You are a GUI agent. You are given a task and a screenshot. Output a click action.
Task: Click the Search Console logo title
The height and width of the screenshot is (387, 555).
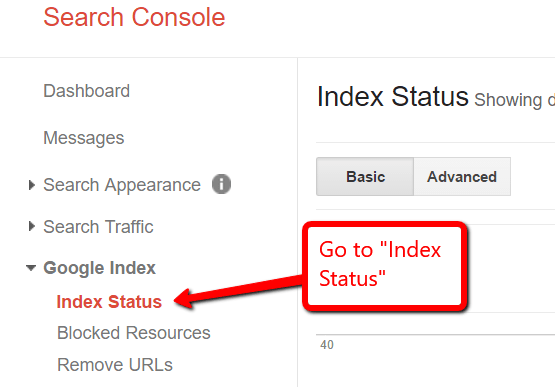click(x=134, y=17)
